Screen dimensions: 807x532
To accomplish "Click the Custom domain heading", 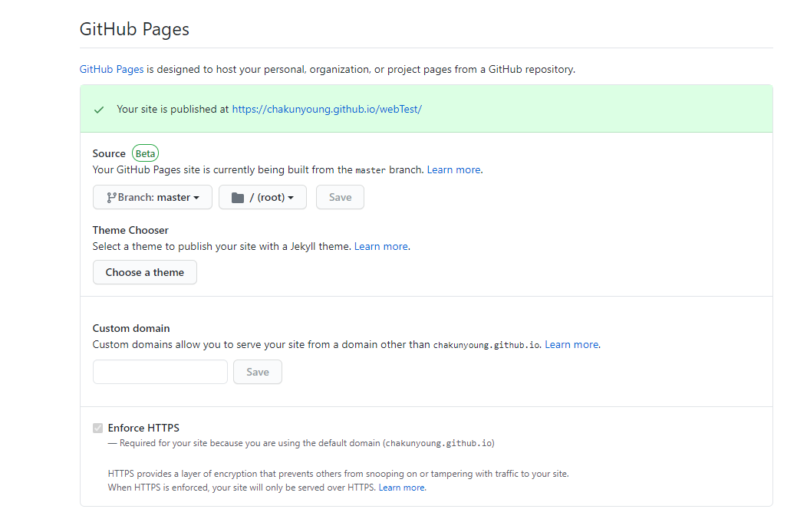I will [x=130, y=328].
